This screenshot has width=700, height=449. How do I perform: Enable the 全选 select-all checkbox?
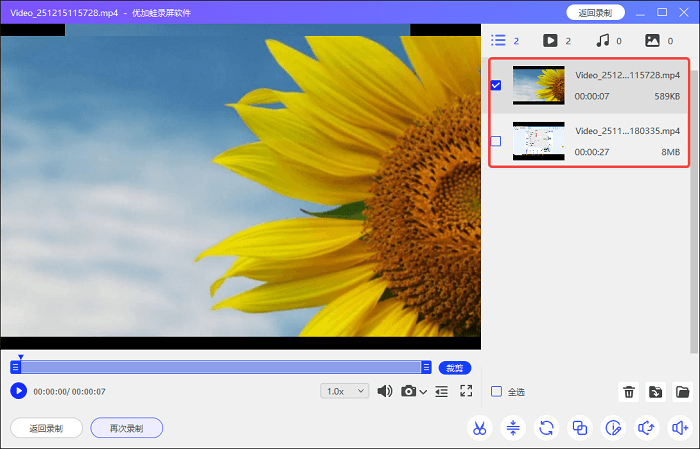(x=497, y=391)
